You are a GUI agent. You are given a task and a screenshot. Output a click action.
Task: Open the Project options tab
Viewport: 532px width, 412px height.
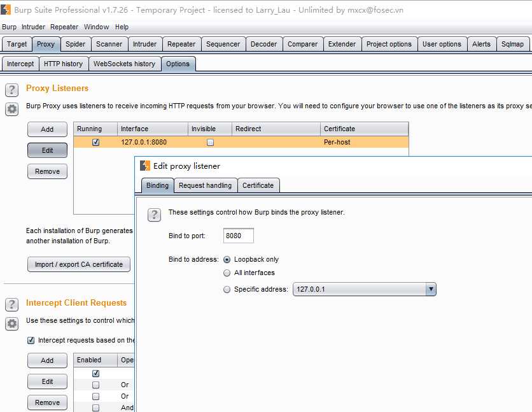tap(389, 44)
